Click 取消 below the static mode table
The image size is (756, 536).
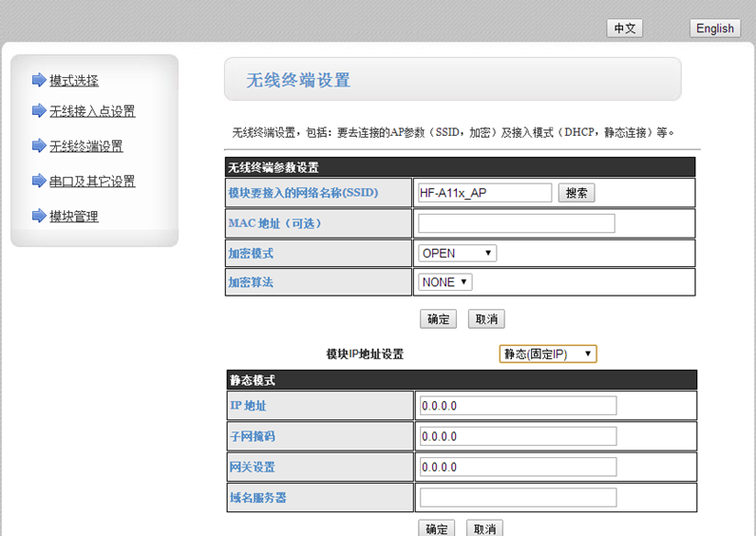pyautogui.click(x=485, y=528)
